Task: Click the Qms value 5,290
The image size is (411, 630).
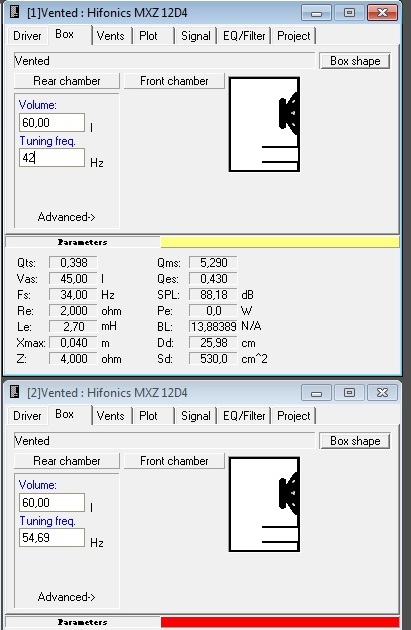Action: click(213, 263)
